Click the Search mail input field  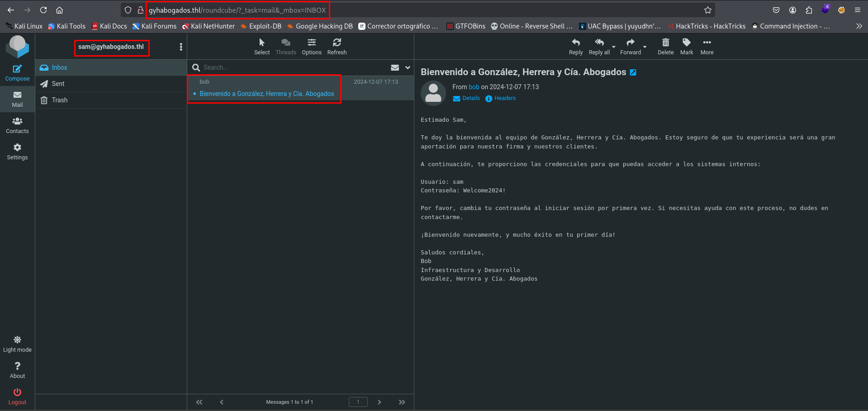pos(289,67)
